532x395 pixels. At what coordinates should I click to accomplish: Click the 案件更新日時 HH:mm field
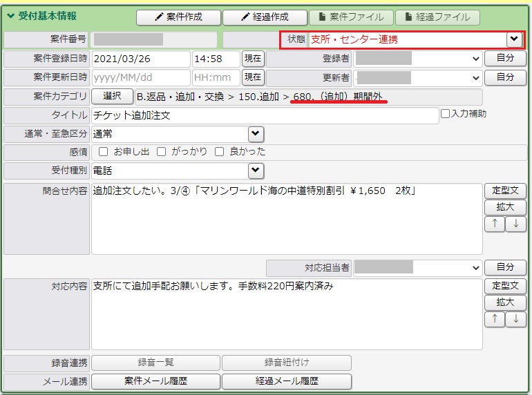point(216,77)
